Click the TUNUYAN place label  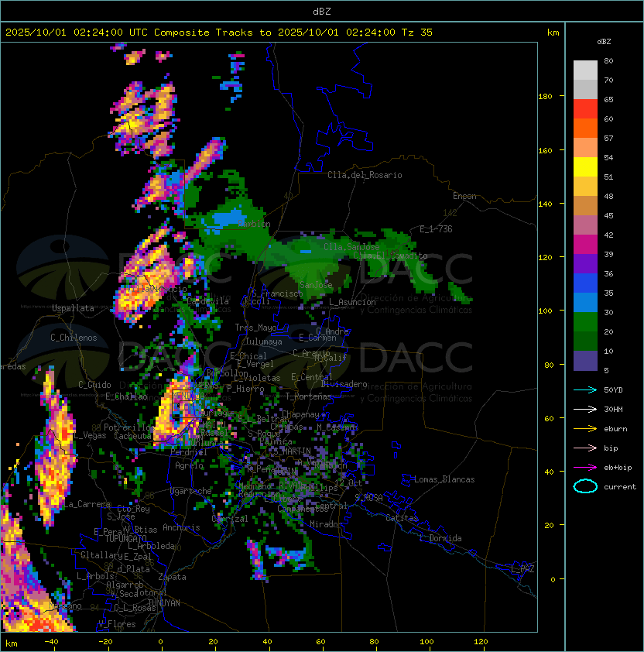(164, 603)
